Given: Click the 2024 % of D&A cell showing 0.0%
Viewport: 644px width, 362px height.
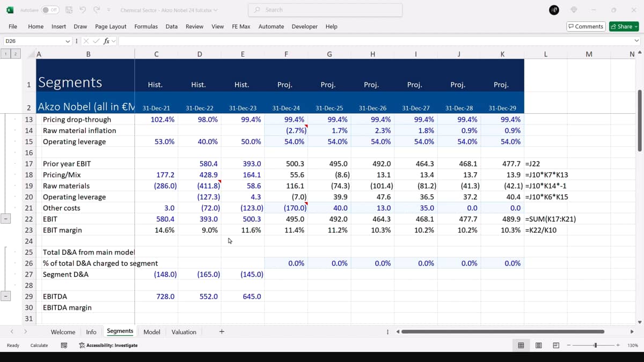Looking at the screenshot, I should (286, 263).
